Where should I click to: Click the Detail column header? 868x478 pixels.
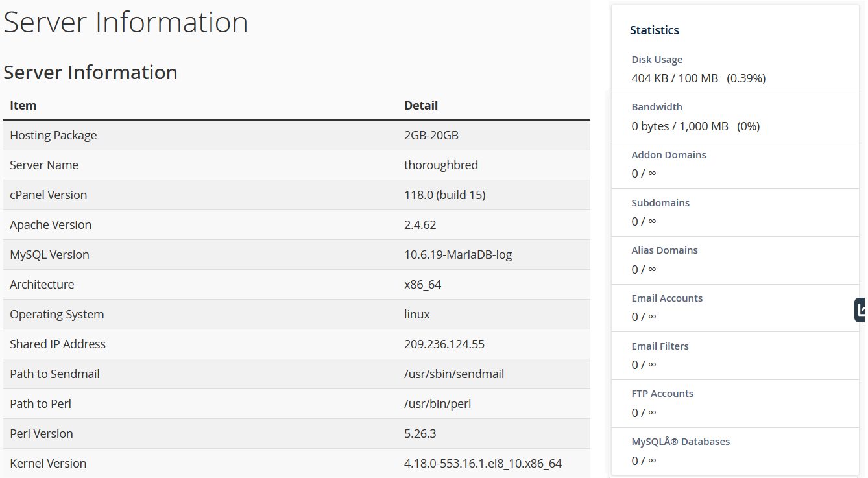pos(421,106)
